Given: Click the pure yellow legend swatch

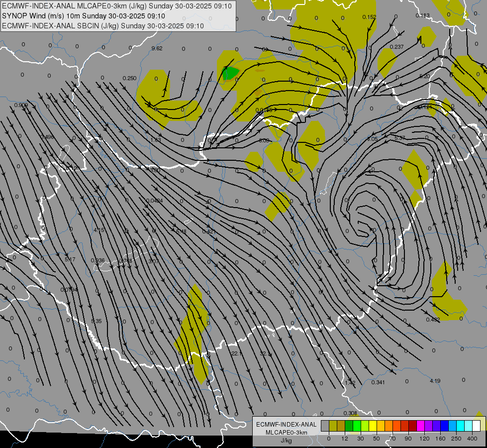Looking at the screenshot, I should (373, 426).
